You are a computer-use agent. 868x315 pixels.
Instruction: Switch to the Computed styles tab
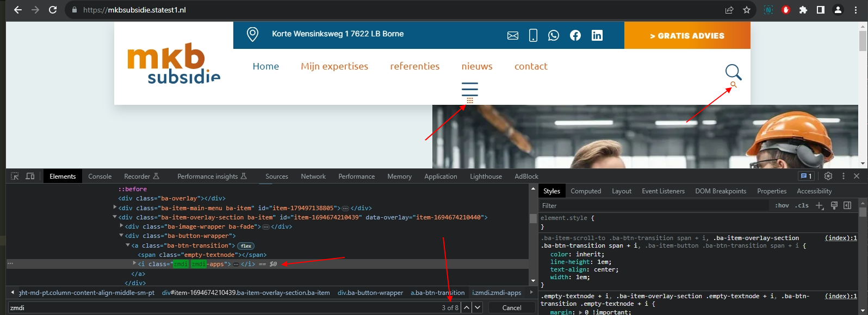tap(586, 191)
